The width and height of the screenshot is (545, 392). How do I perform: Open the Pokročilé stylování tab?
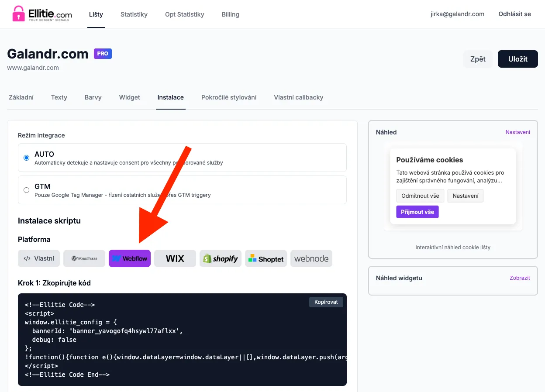pos(229,97)
